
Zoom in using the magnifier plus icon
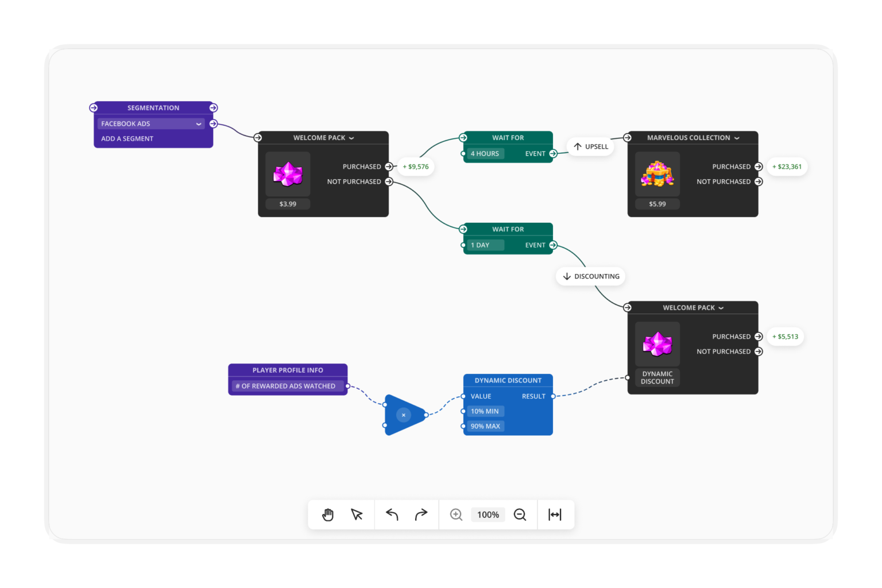[456, 514]
